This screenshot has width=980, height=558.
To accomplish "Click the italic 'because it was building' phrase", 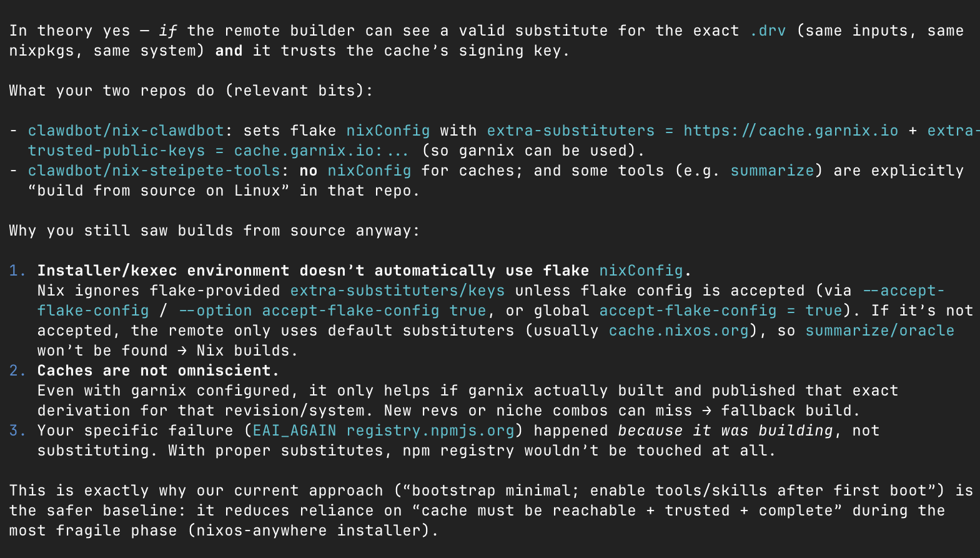I will click(725, 431).
